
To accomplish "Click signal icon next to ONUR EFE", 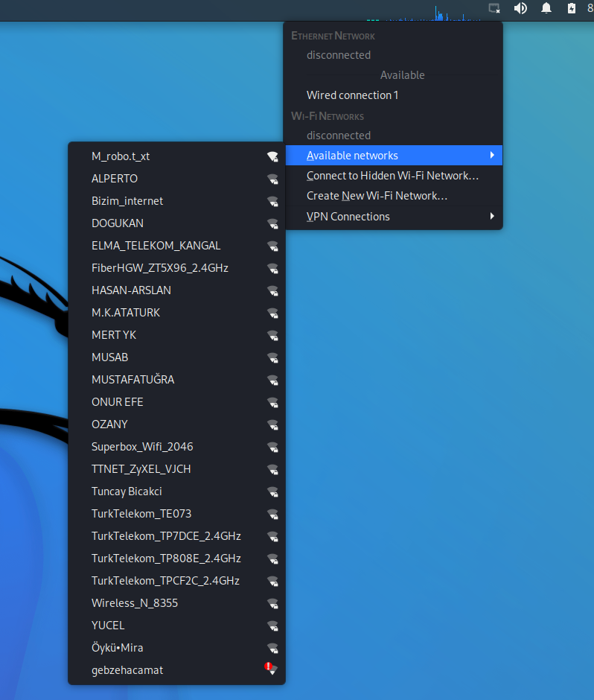I will coord(272,402).
